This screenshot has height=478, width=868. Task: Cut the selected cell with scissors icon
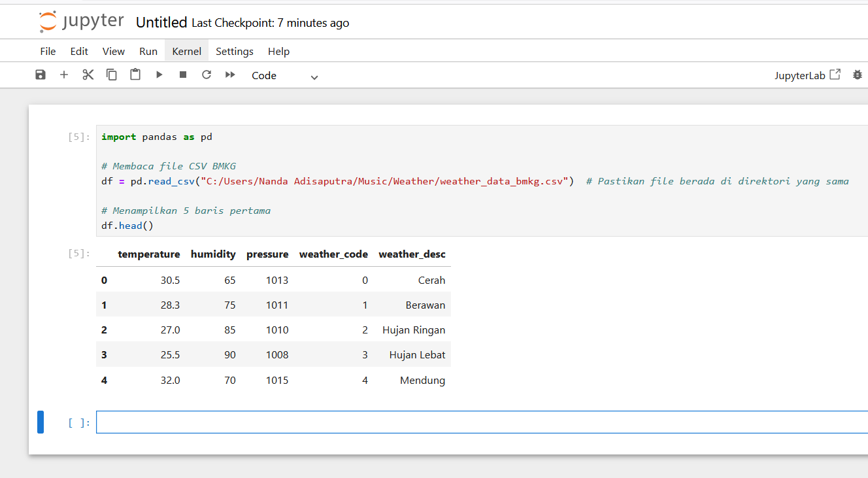click(x=88, y=75)
